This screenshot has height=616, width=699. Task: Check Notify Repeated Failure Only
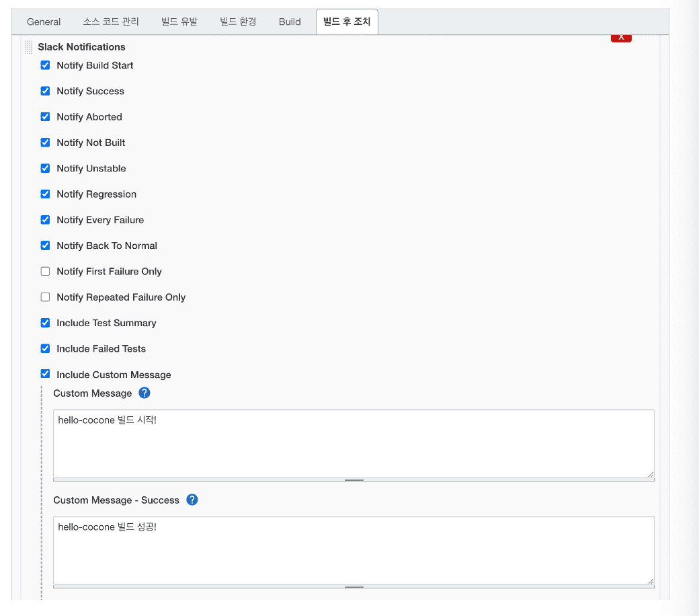45,297
